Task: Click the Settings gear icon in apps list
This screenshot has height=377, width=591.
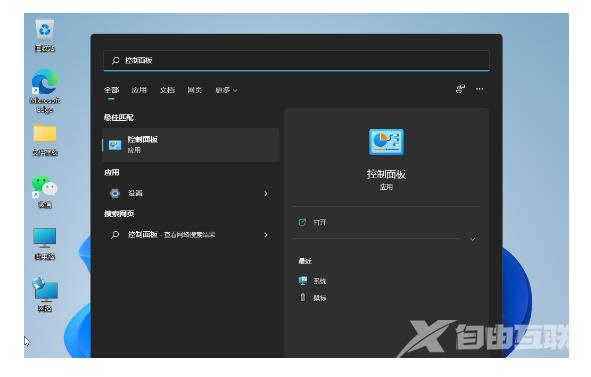Action: pyautogui.click(x=115, y=193)
